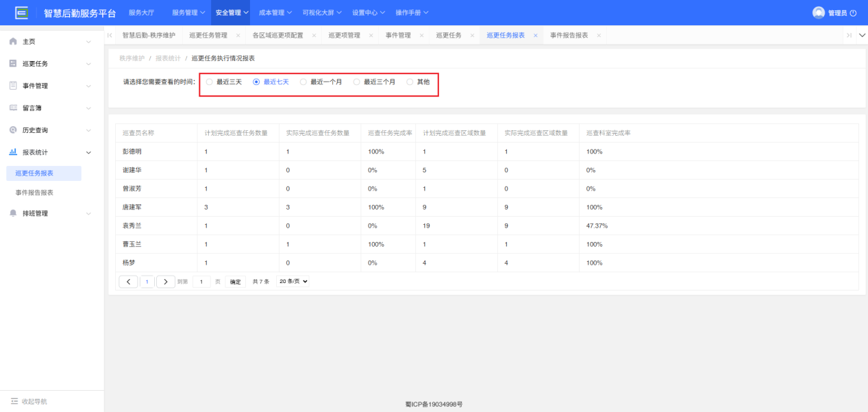Open 服务大厅 in top navigation

[x=142, y=12]
